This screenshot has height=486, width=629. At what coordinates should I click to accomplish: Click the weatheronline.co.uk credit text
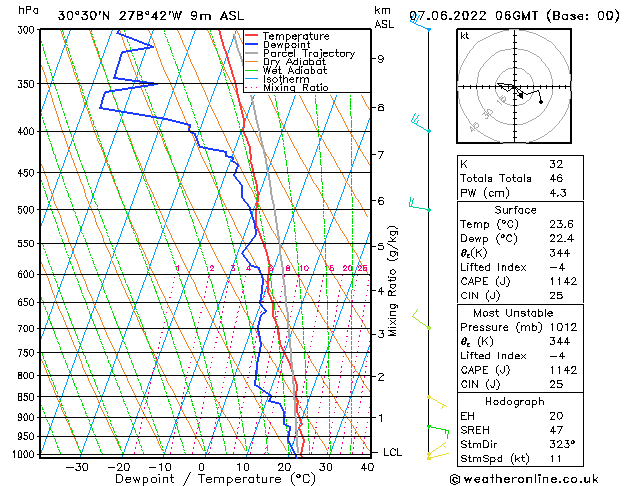(524, 479)
